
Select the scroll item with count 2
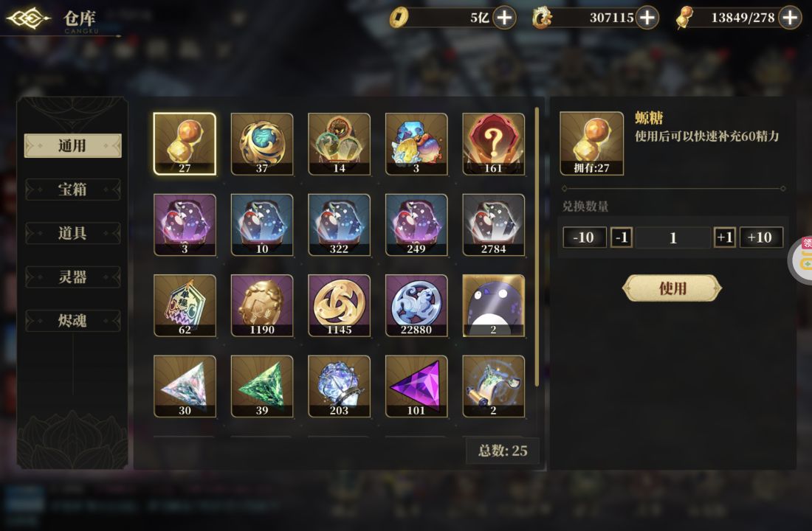493,386
